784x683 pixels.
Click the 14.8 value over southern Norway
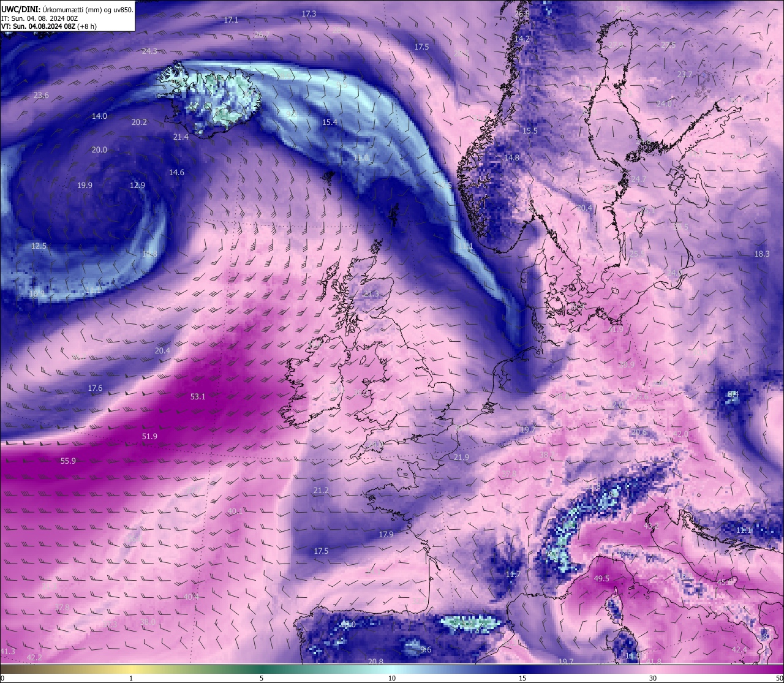click(x=511, y=157)
